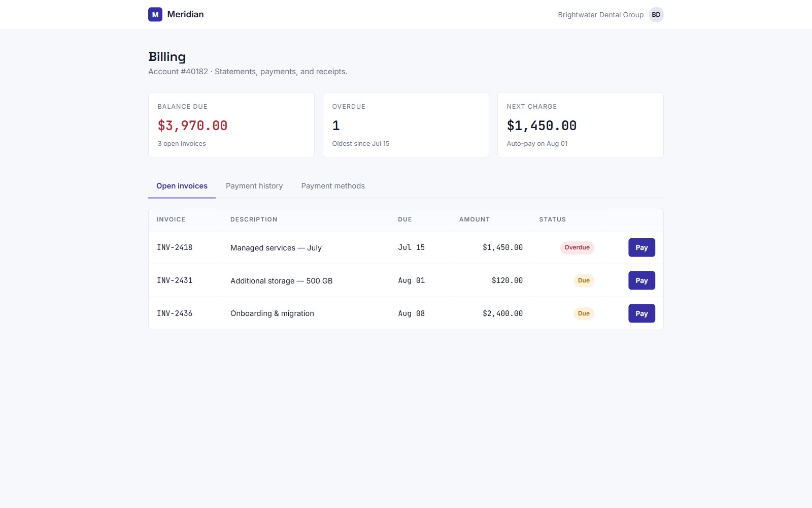The image size is (812, 508).
Task: Click the Aug 01 due date cell
Action: click(x=412, y=280)
